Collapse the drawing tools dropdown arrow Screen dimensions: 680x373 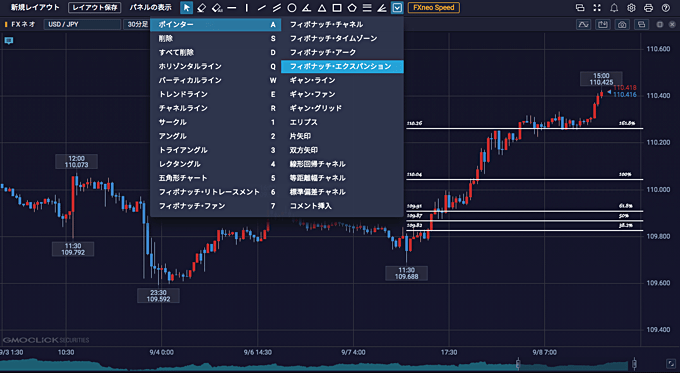(x=397, y=7)
